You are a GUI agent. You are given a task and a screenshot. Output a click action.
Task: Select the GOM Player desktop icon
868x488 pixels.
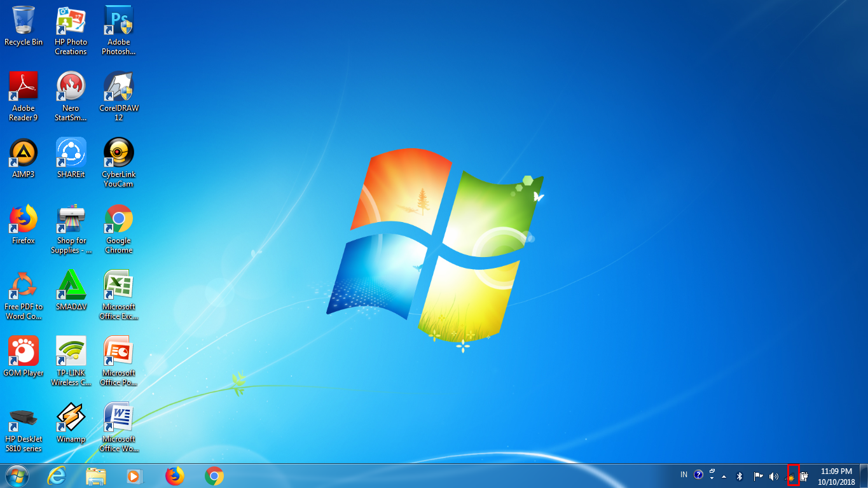pos(24,357)
